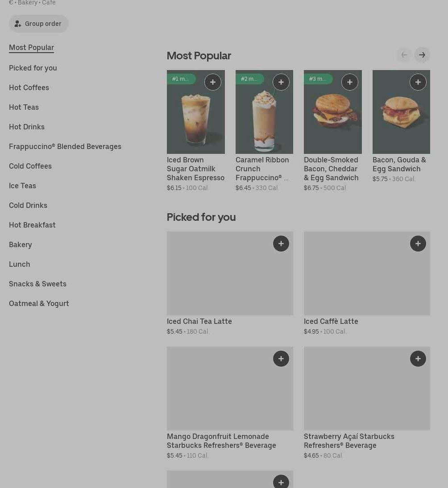This screenshot has width=448, height=488.
Task: Jump to Hot Coffees category
Action: point(29,88)
